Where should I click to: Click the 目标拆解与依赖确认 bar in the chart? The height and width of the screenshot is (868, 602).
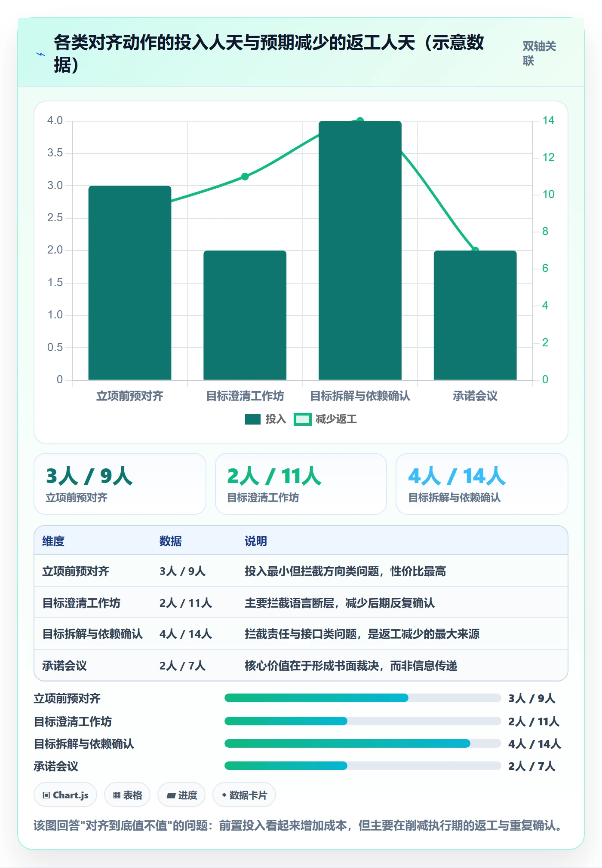360,251
